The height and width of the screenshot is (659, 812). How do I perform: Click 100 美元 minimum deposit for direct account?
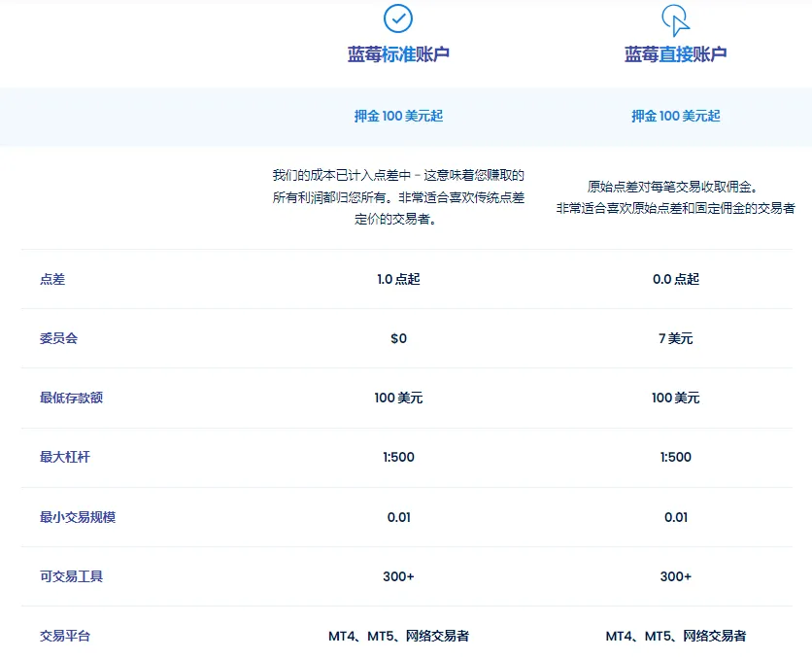(x=675, y=398)
